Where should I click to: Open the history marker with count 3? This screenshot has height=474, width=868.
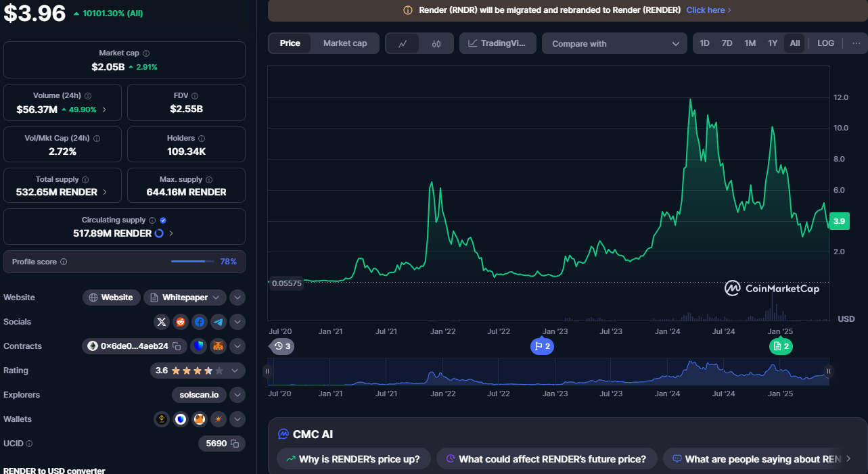coord(281,346)
